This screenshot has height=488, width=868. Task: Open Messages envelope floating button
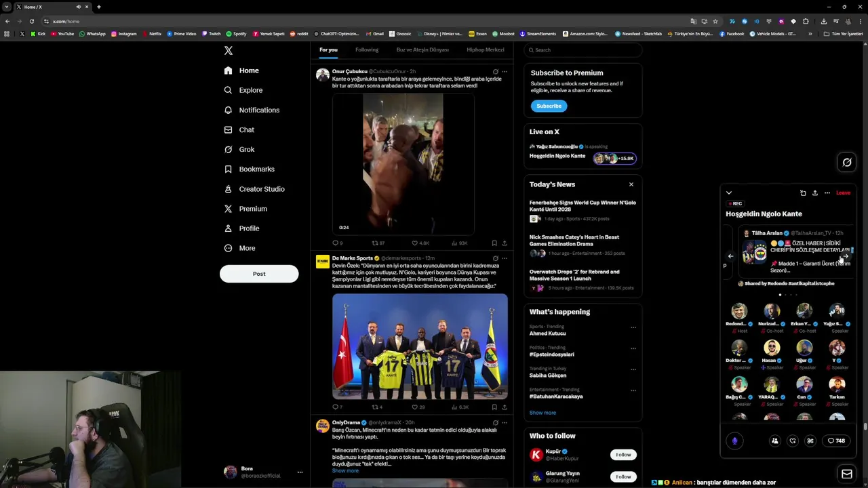coord(847,474)
